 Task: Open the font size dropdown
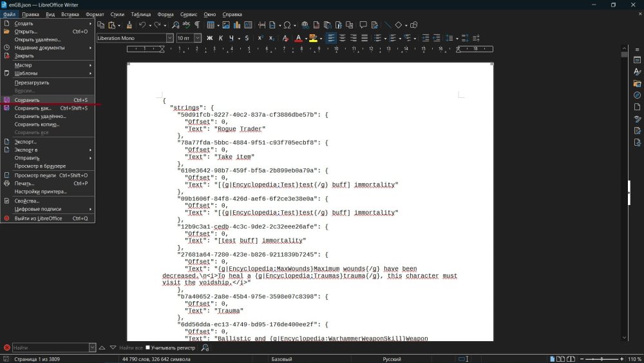click(198, 38)
